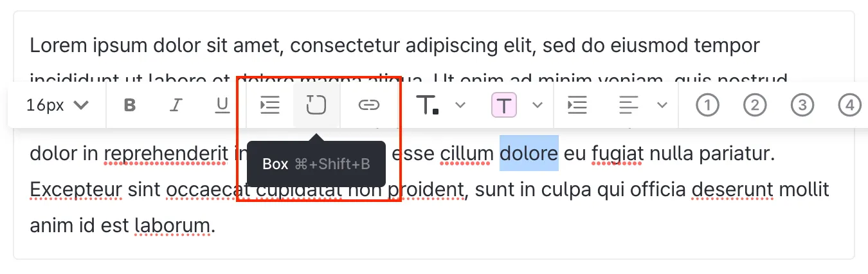Click the highlighted word dolore
The height and width of the screenshot is (274, 868).
[529, 154]
